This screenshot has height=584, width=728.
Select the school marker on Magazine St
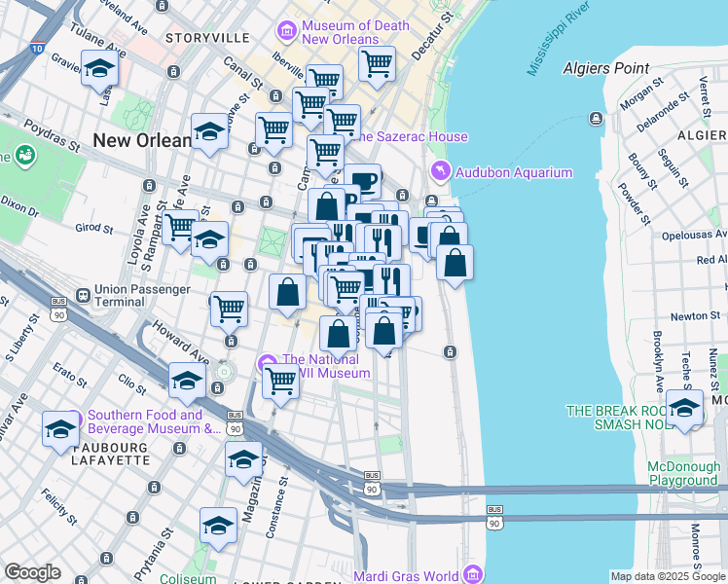243,460
